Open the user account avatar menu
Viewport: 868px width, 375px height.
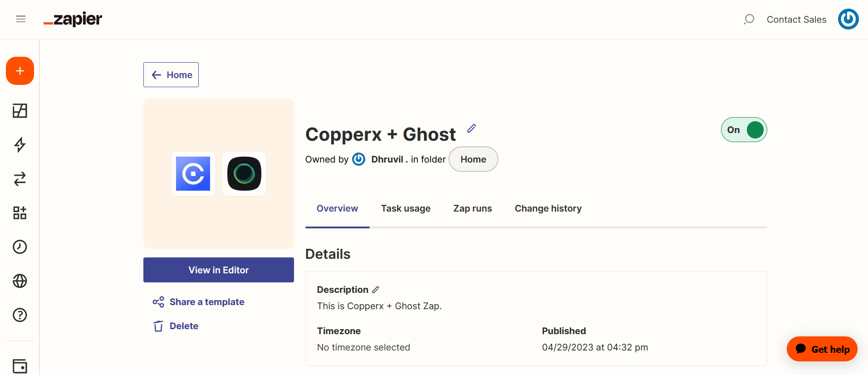pos(848,19)
